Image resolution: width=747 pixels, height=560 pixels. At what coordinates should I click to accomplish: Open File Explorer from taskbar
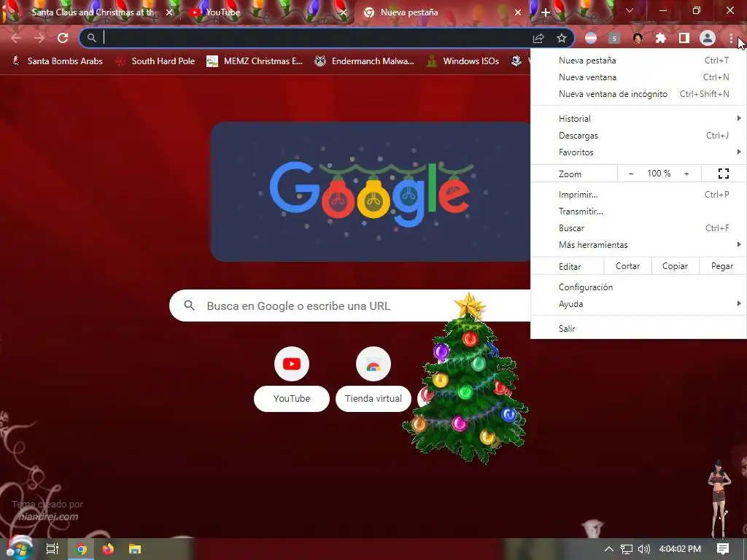(135, 549)
